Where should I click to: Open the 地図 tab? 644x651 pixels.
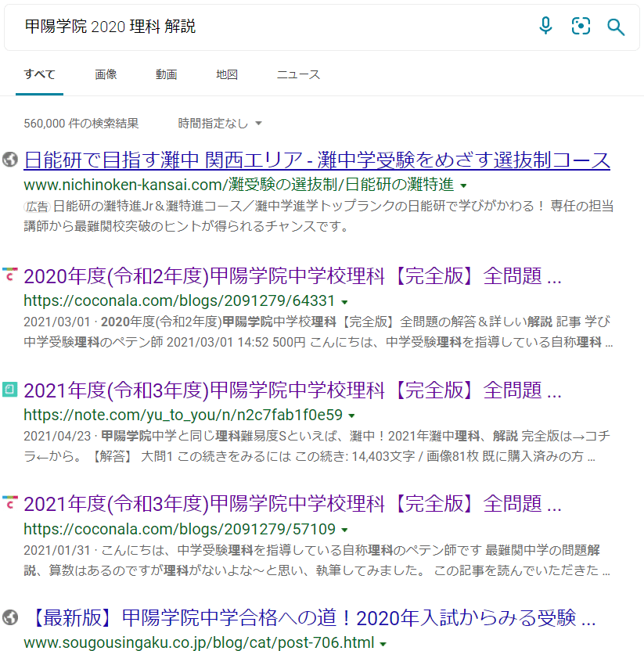pyautogui.click(x=227, y=75)
